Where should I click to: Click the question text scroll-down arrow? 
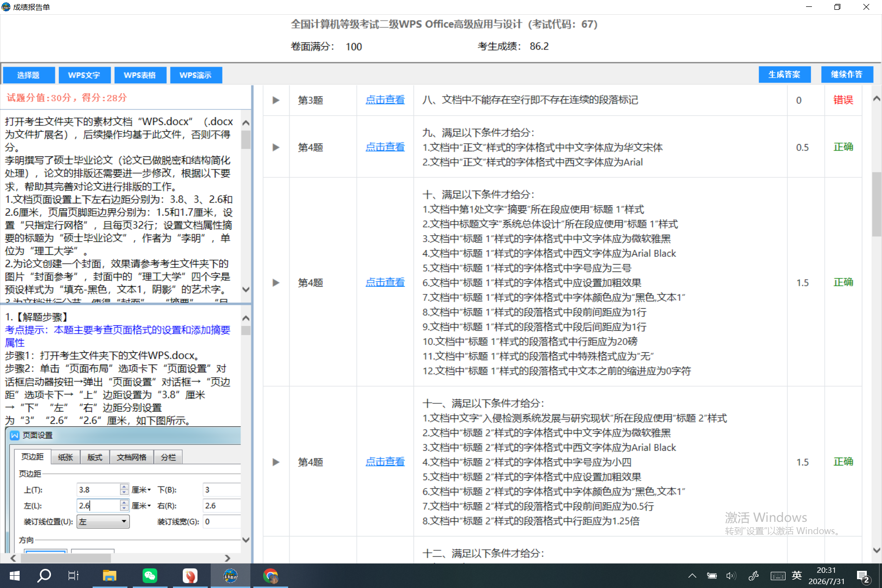point(246,290)
